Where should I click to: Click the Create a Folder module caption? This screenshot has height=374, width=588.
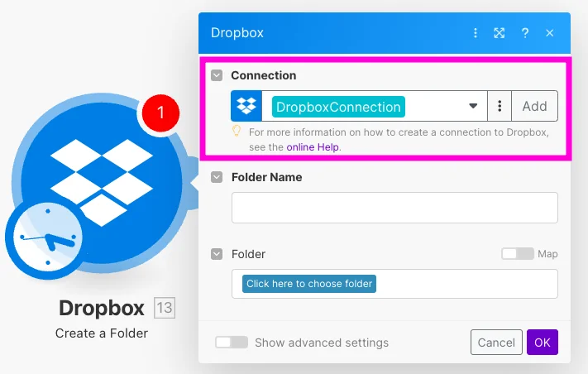click(x=102, y=333)
